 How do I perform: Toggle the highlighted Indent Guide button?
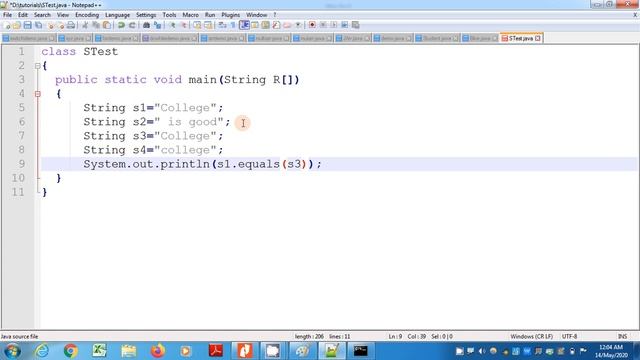click(x=244, y=25)
